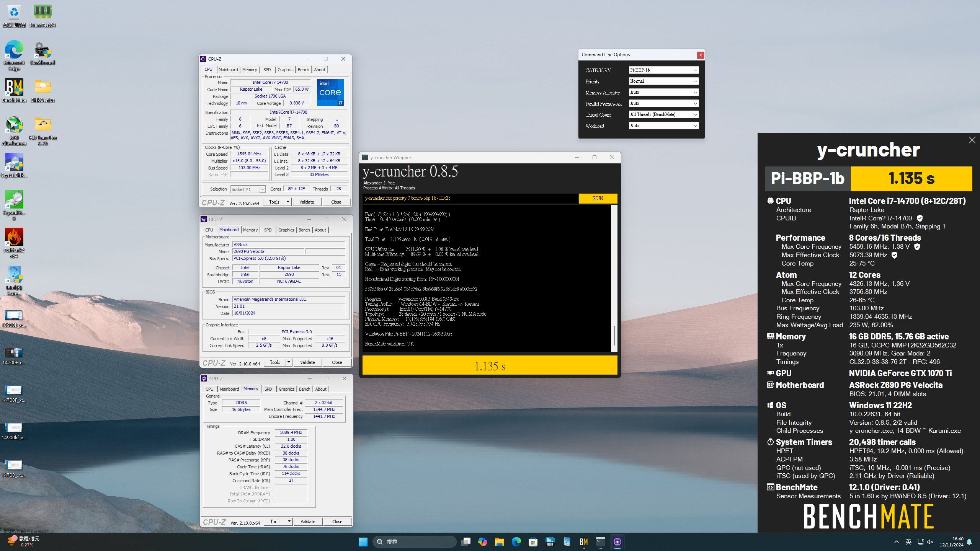980x551 pixels.
Task: Select the 14700F_c... desktop file
Action: 14,356
